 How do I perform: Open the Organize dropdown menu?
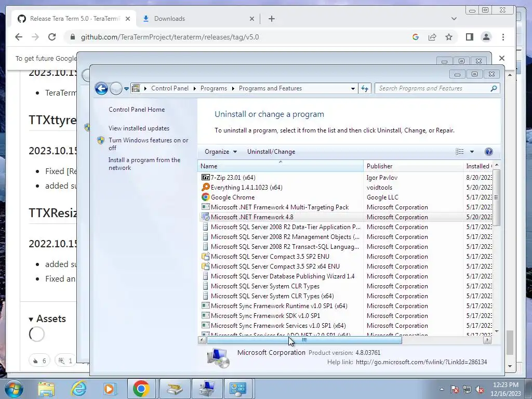click(220, 152)
